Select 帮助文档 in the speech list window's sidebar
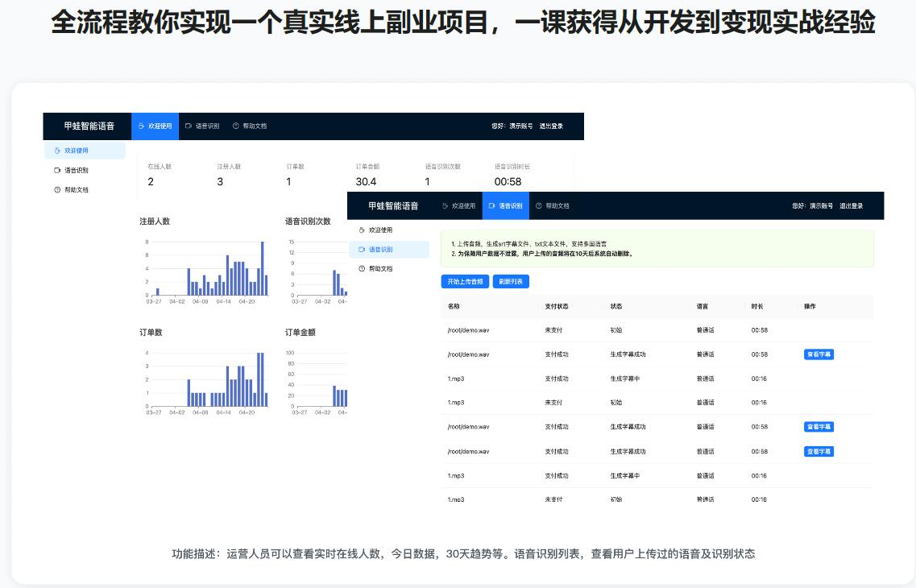 380,269
